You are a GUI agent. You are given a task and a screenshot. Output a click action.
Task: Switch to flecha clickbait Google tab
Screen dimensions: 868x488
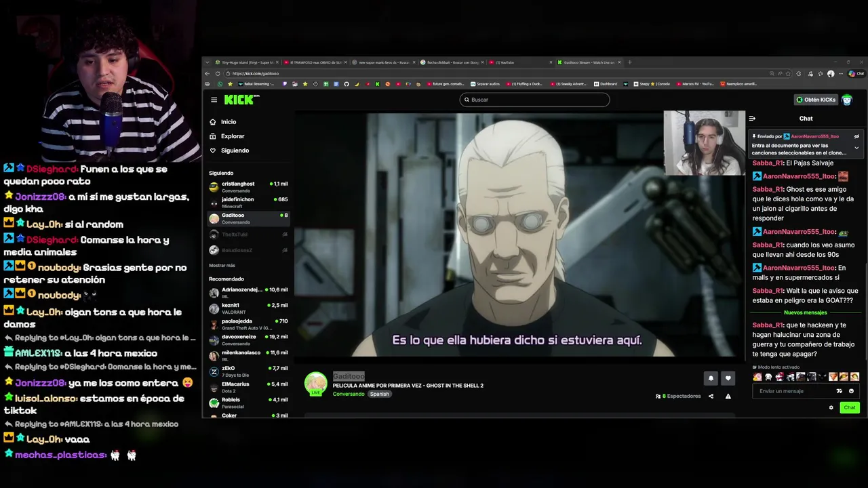pyautogui.click(x=452, y=62)
